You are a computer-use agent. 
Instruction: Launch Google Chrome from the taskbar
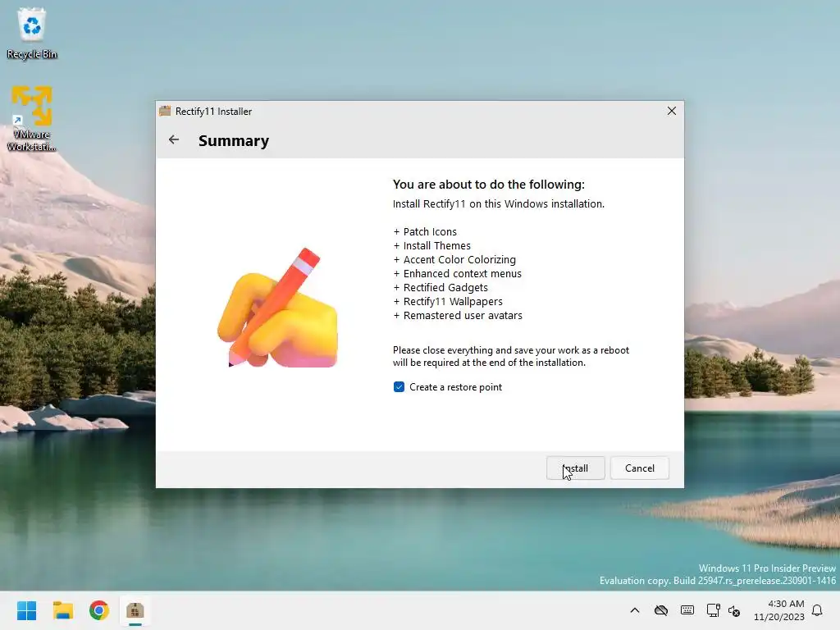pyautogui.click(x=99, y=610)
